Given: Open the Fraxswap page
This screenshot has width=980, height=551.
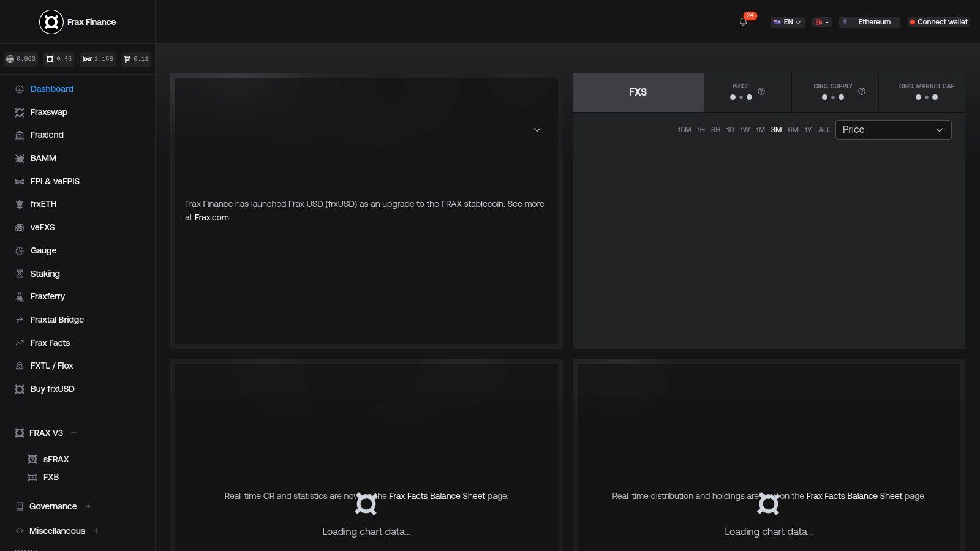Looking at the screenshot, I should coord(49,113).
